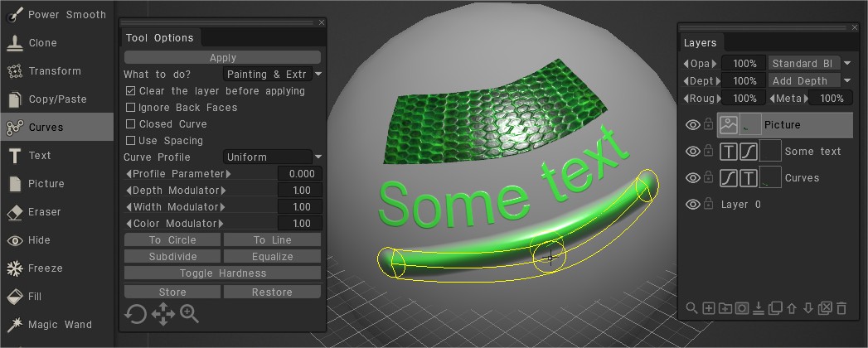Click the Toggle Hardness button
Image resolution: width=868 pixels, height=348 pixels.
[x=222, y=273]
